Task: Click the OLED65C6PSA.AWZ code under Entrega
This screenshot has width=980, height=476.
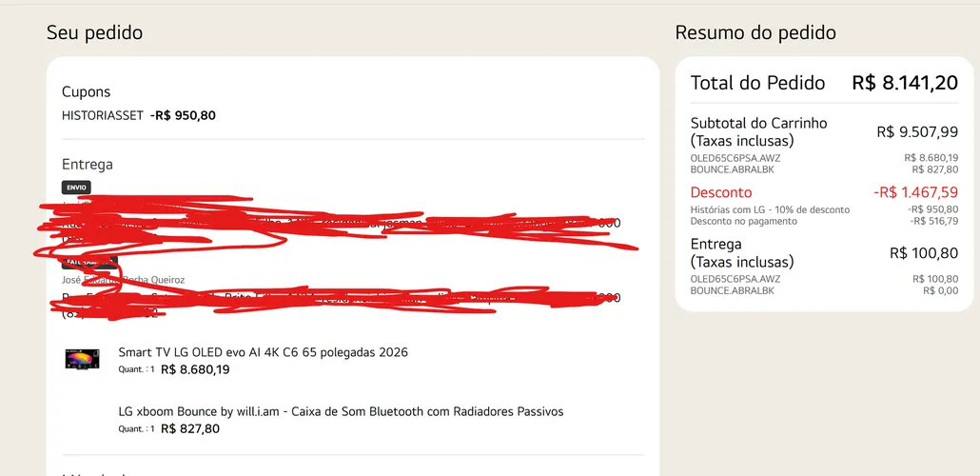Action: pyautogui.click(x=735, y=279)
